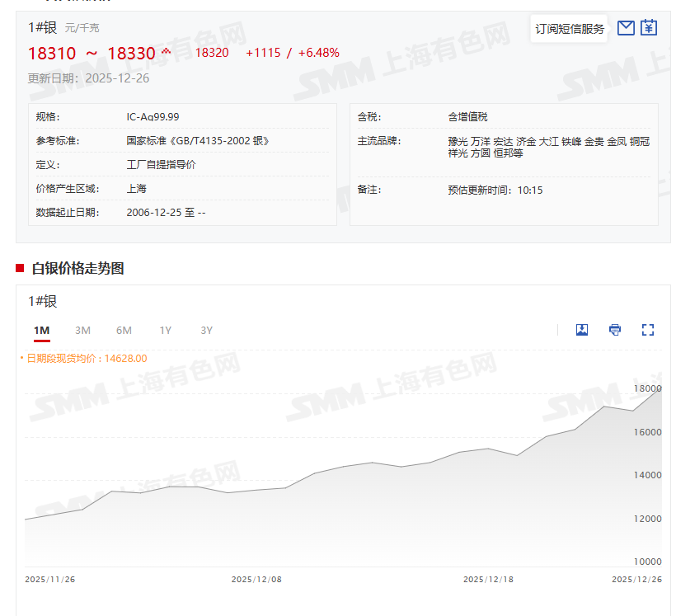
Task: Select the 1Y time range tab
Action: [x=166, y=331]
